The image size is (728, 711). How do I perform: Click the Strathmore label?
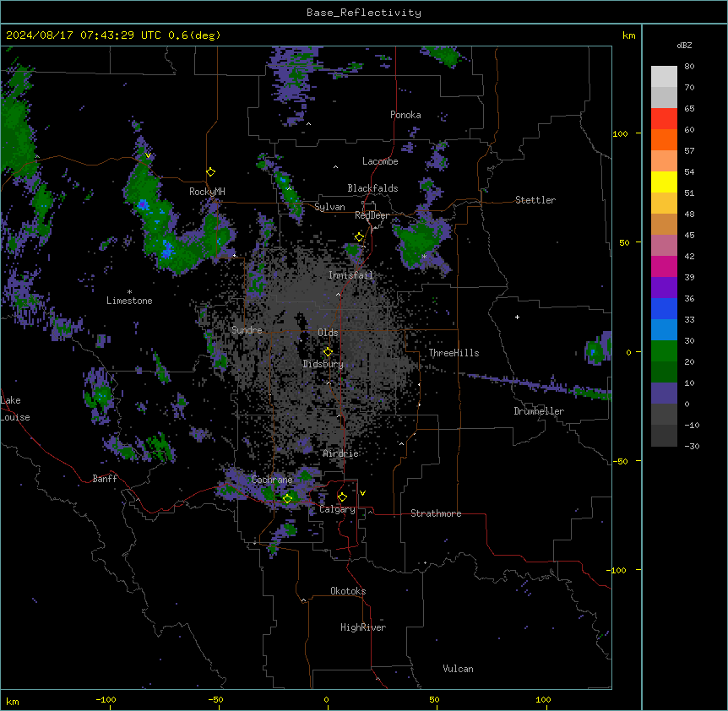pos(436,513)
